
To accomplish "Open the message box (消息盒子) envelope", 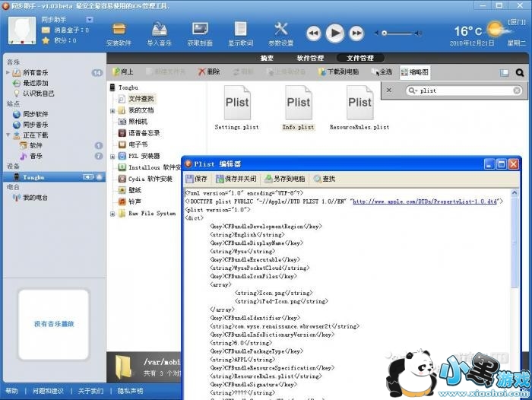I will click(x=46, y=30).
